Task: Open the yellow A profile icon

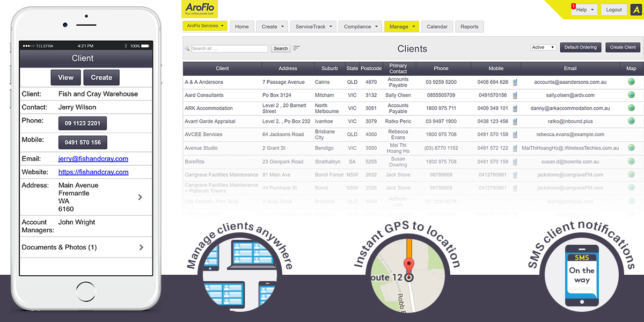Action: click(638, 10)
